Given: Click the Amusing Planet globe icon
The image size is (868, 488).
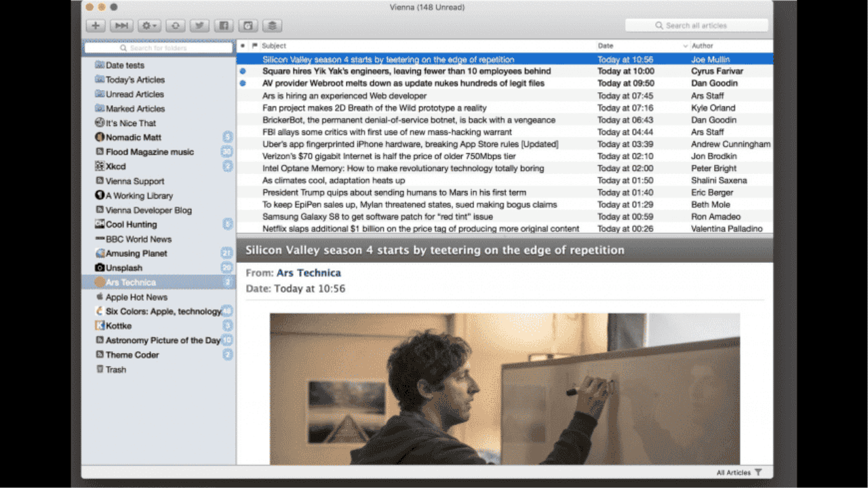Looking at the screenshot, I should click(100, 253).
